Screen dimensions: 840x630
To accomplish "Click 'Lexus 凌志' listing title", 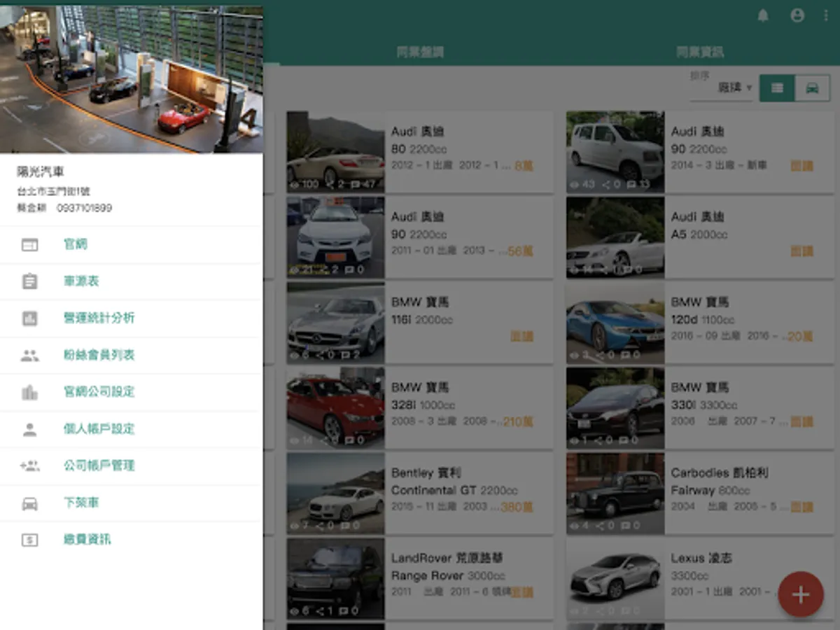I will [x=701, y=559].
